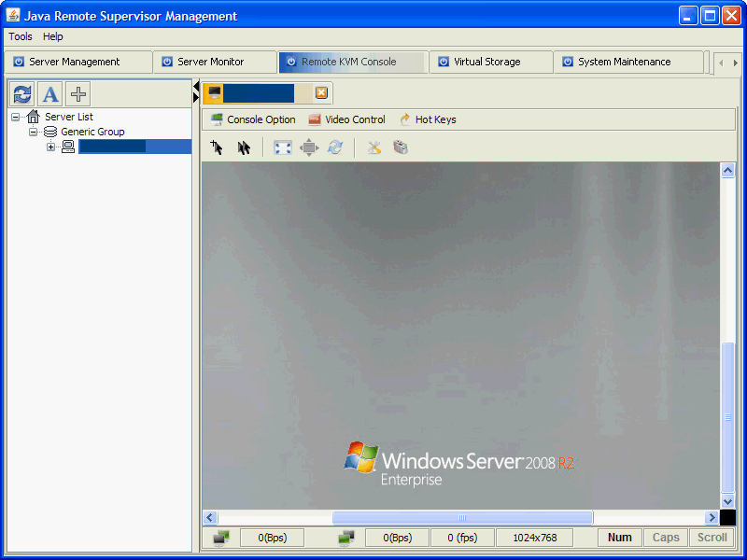This screenshot has height=560, width=747.
Task: Collapse side panel with upper splitter arrow
Action: pyautogui.click(x=196, y=86)
